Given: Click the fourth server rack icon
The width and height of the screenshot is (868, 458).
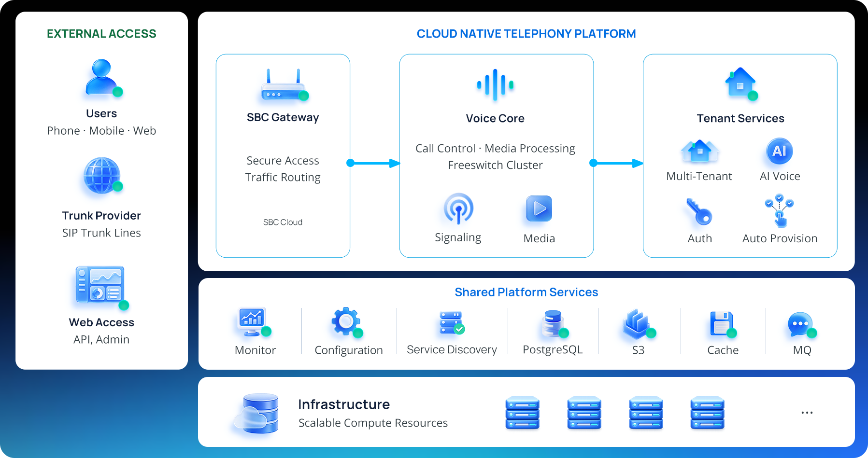Looking at the screenshot, I should coord(708,413).
